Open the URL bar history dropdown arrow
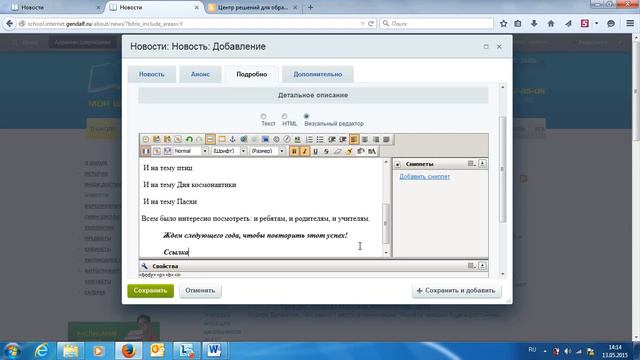Viewport: 640px width, 360px height. (x=362, y=24)
